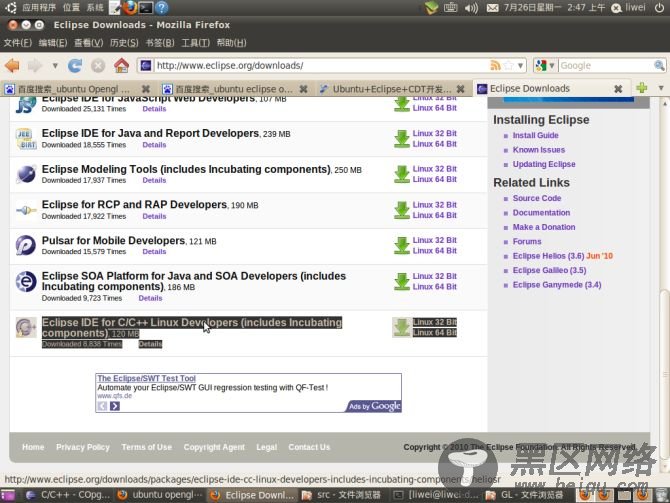This screenshot has height=503, width=670.
Task: Open the Source Code link
Action: click(x=537, y=198)
